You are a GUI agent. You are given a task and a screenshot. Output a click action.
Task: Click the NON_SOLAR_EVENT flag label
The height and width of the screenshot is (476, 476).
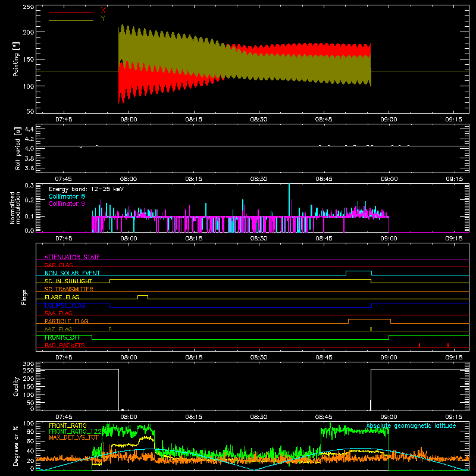pos(72,273)
